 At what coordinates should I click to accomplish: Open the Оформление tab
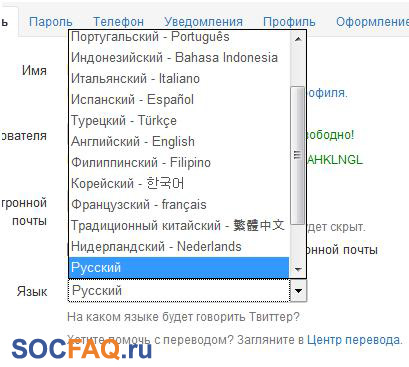pos(372,22)
